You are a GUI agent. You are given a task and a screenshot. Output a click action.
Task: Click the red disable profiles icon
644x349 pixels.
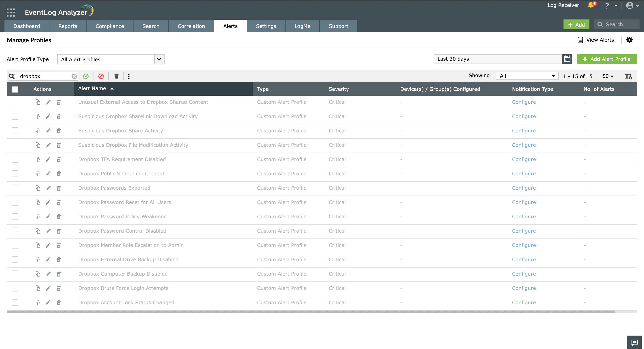[101, 76]
